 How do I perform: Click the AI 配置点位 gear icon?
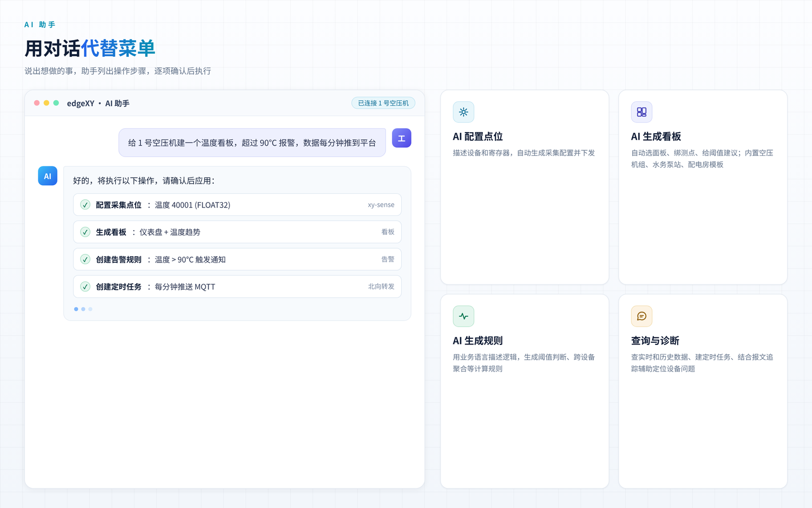coord(463,112)
